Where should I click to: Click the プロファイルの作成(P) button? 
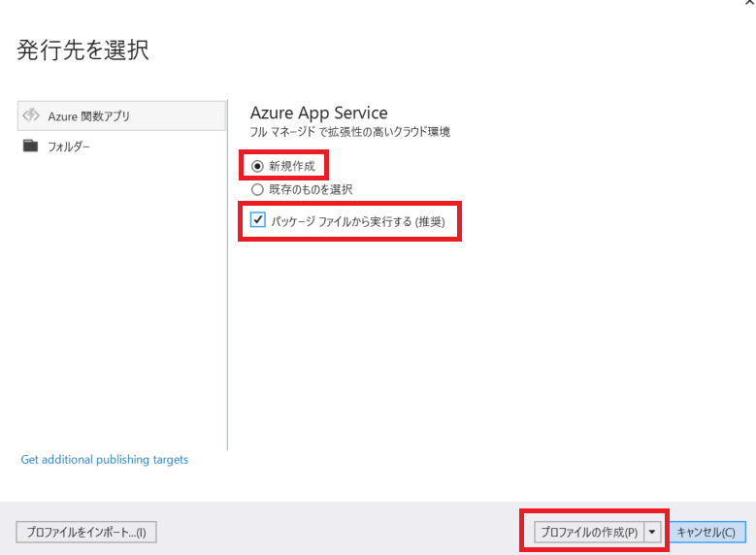[589, 533]
